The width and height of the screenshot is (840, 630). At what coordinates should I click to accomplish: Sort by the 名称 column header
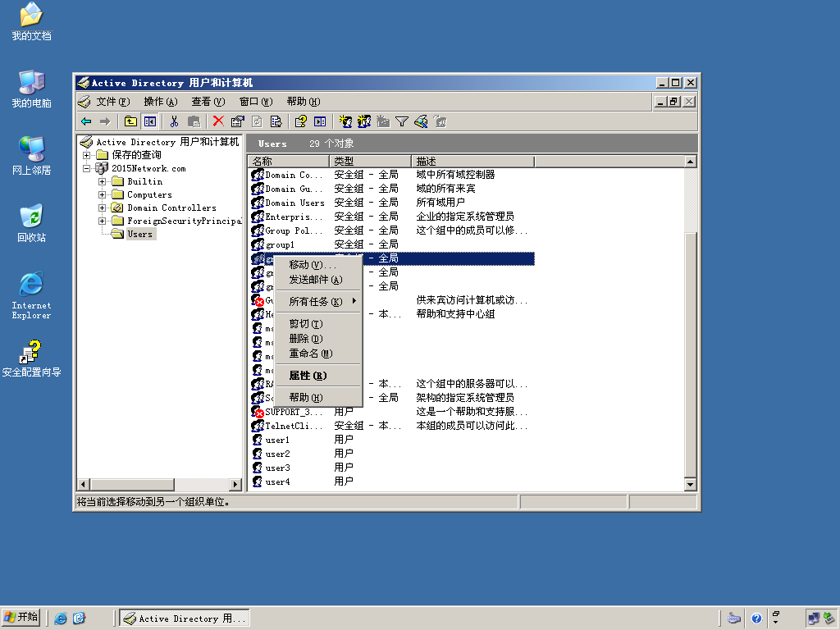(x=289, y=162)
